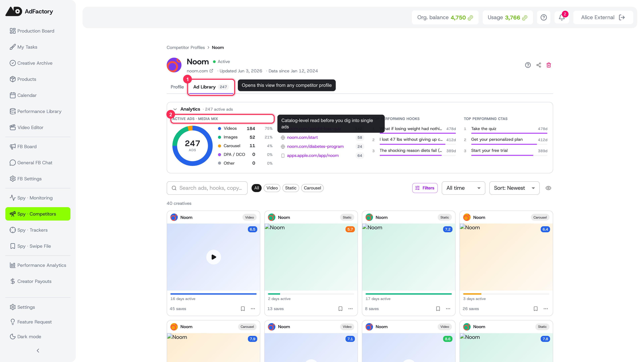Open more options on the 45 saves card
644x362 pixels.
tap(253, 309)
